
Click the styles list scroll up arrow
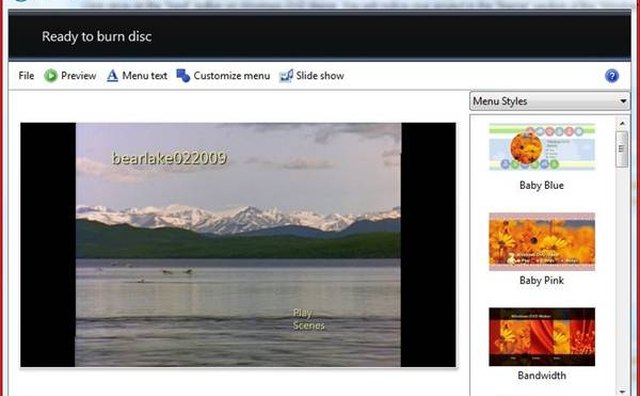[622, 123]
